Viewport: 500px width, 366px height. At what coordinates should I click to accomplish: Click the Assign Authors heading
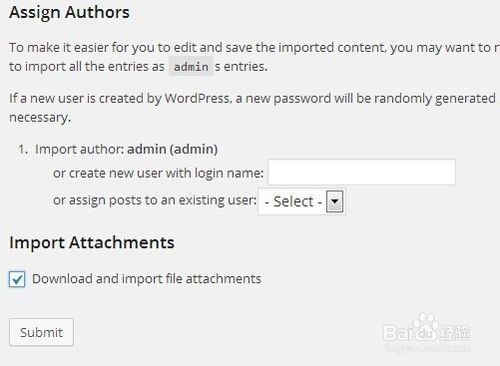pyautogui.click(x=69, y=12)
